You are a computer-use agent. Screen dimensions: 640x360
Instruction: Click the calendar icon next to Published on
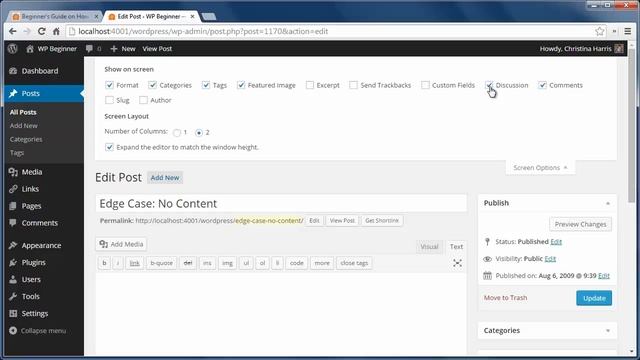[487, 276]
